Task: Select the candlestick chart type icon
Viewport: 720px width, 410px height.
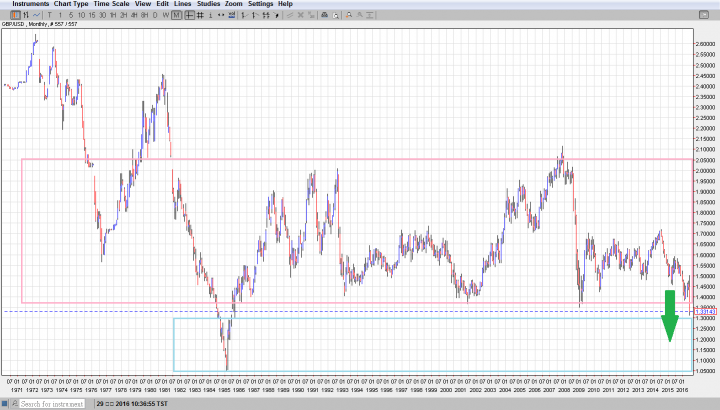Action: 13,15
